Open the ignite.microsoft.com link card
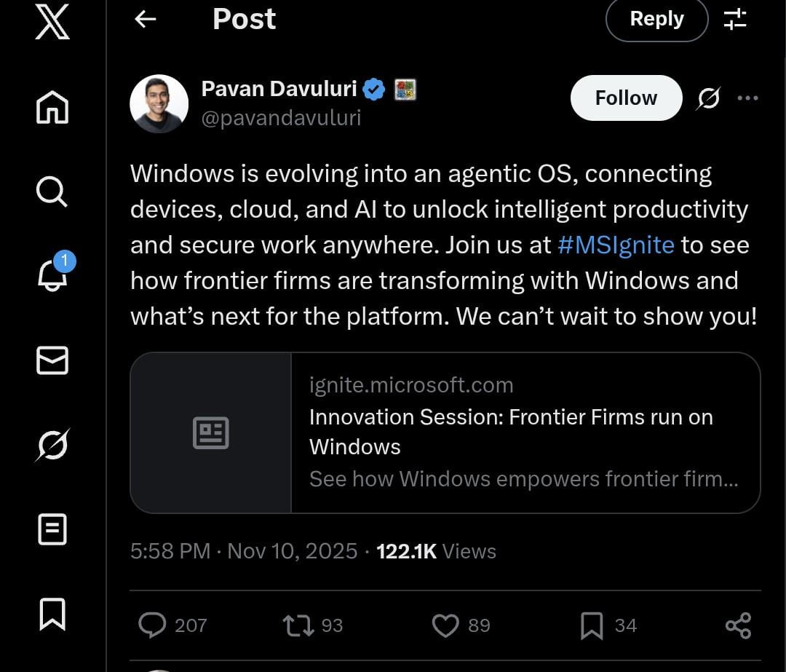The image size is (786, 672). [445, 432]
